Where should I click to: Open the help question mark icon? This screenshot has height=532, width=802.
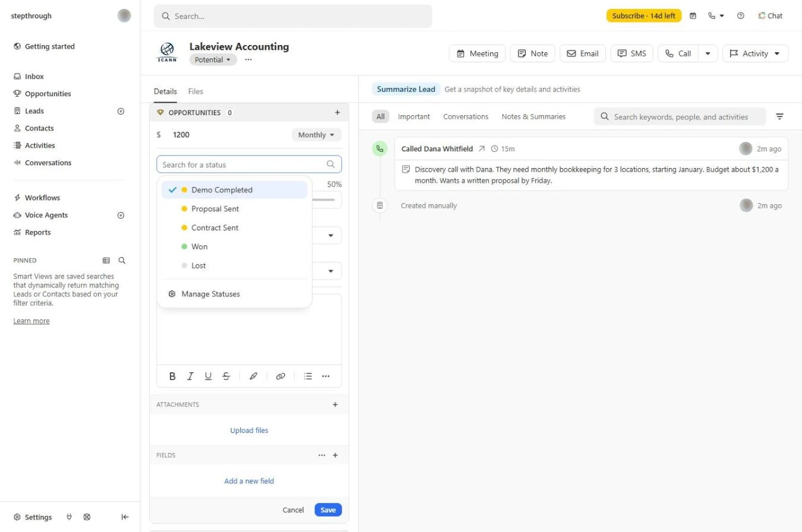coord(740,16)
